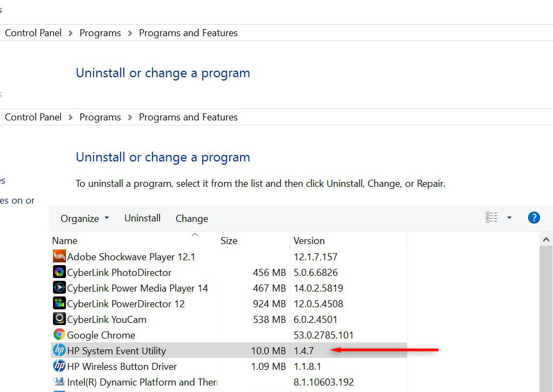Click the HP Wireless Button Driver icon
The height and width of the screenshot is (392, 553).
[59, 366]
